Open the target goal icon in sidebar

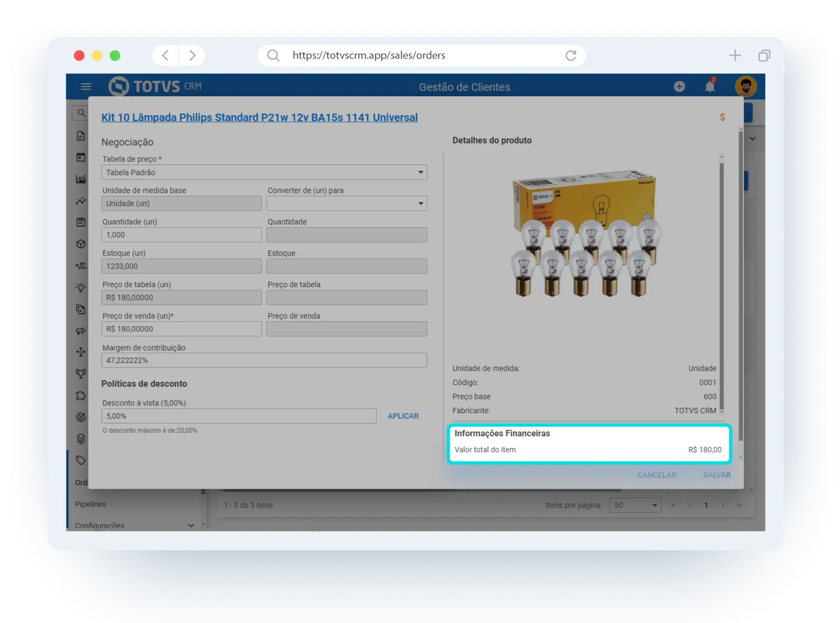pyautogui.click(x=81, y=417)
